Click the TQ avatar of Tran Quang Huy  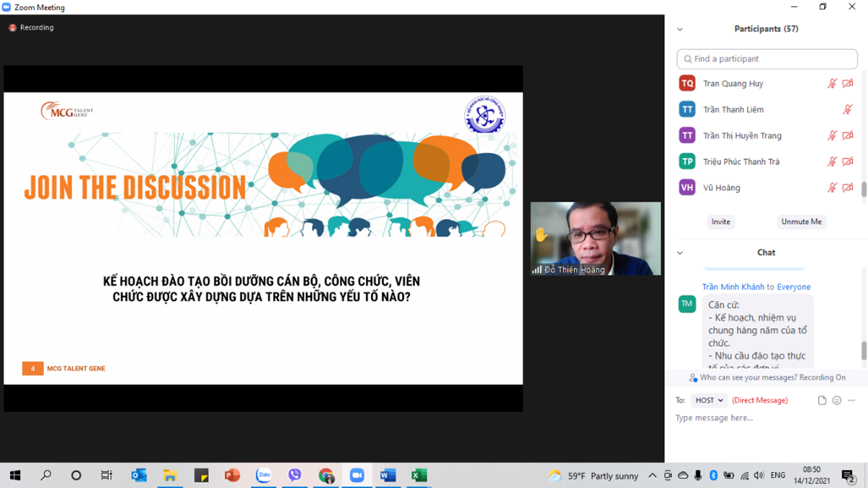(x=687, y=83)
